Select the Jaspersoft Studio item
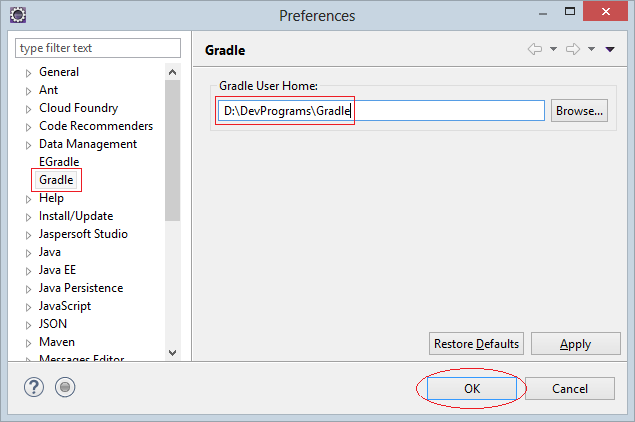Screen dimensions: 635x422 tap(83, 234)
